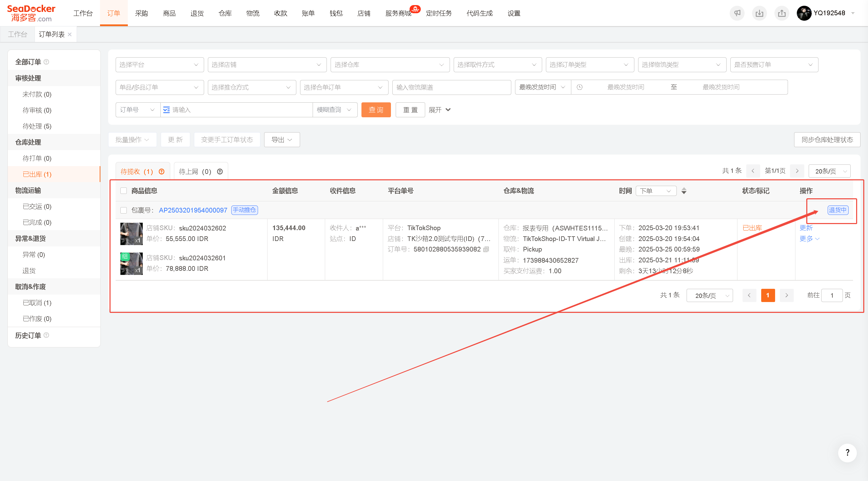
Task: Open 更多 actions for the order
Action: pos(809,239)
